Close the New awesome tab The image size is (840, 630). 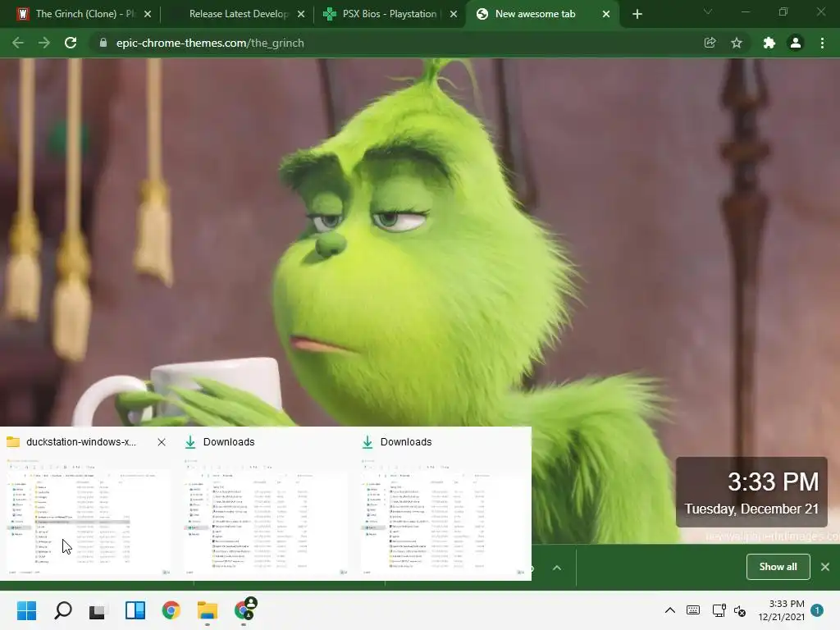pos(606,14)
